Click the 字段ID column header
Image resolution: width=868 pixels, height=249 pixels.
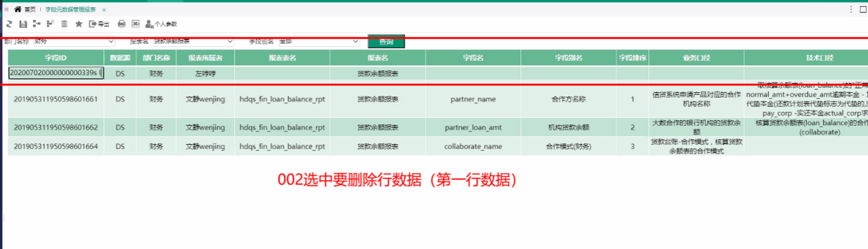(x=56, y=58)
